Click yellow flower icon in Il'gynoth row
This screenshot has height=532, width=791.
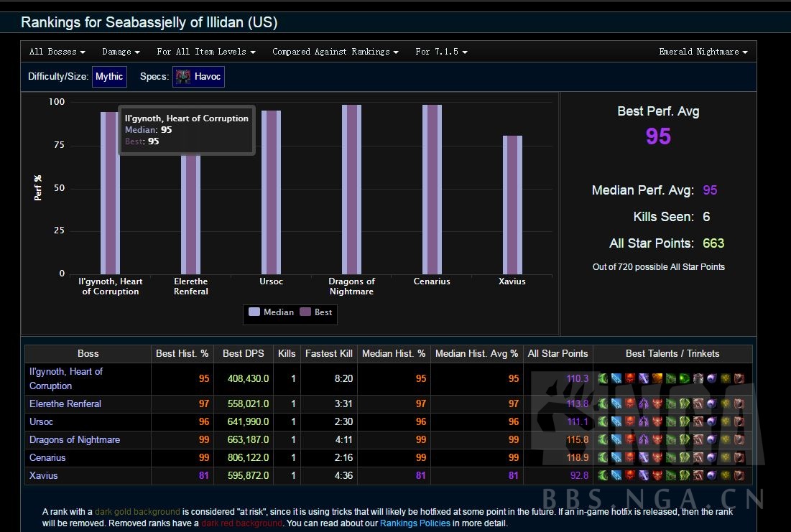click(726, 378)
